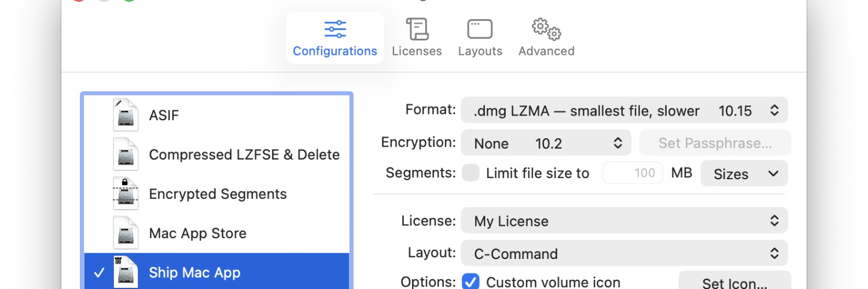Screen dimensions: 868x289
Task: Click the Configurations sliders icon
Action: tap(335, 29)
